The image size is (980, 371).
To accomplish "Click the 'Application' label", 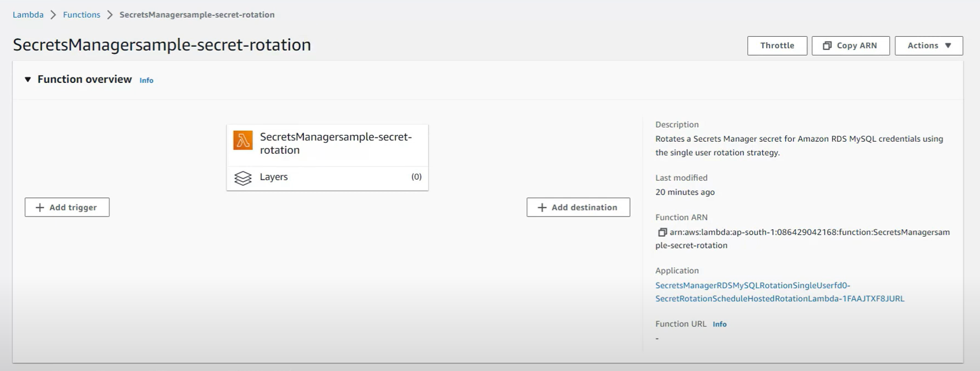I will (x=676, y=270).
